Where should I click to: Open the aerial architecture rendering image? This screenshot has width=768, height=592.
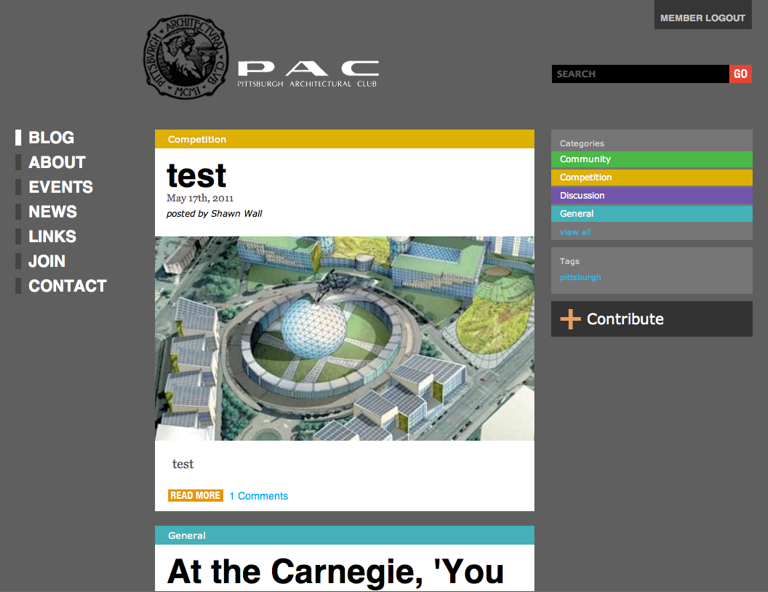coord(344,338)
